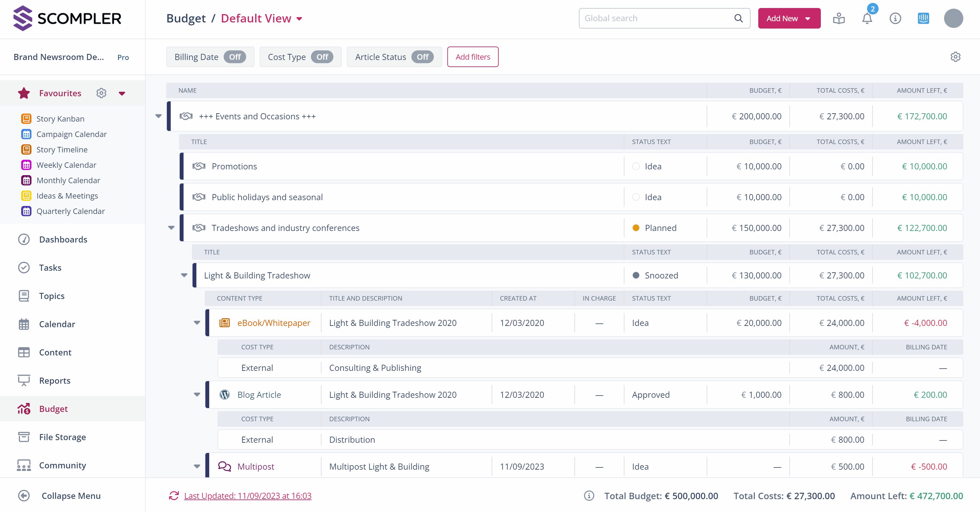Open Dashboards in the sidebar

tap(63, 239)
